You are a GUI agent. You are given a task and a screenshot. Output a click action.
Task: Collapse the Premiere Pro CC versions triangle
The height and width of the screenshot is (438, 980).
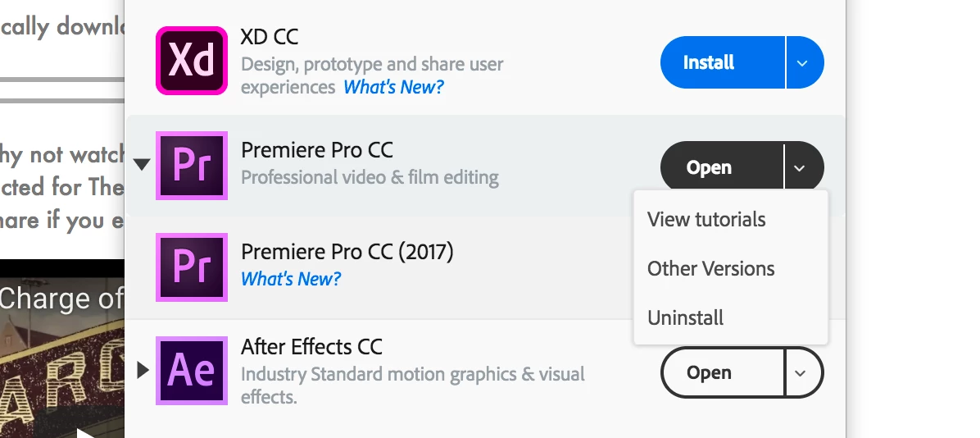point(142,165)
